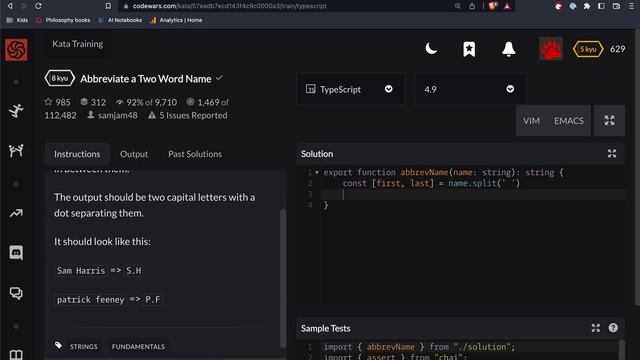Open the leaderboard trending arrow icon
Viewport: 640px width, 360px height.
click(16, 213)
